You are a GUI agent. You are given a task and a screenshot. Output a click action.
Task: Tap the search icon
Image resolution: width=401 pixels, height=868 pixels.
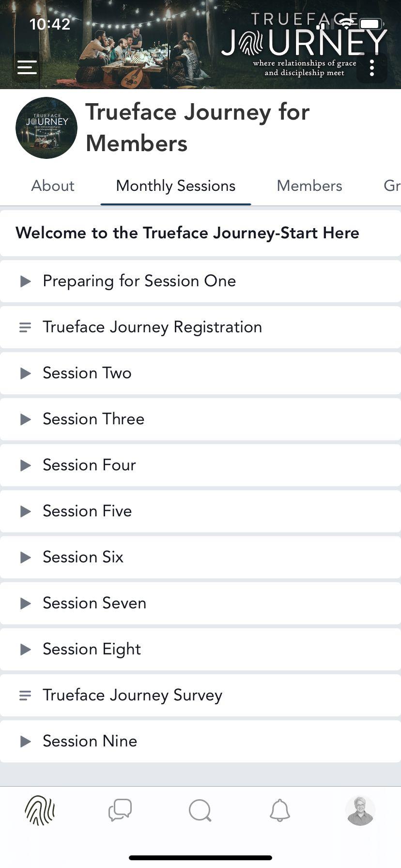200,810
